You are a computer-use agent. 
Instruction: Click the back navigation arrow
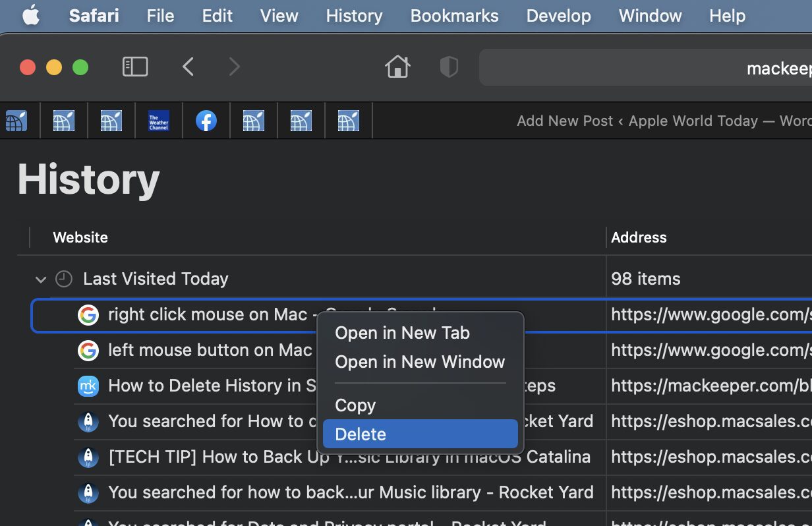[x=188, y=67]
